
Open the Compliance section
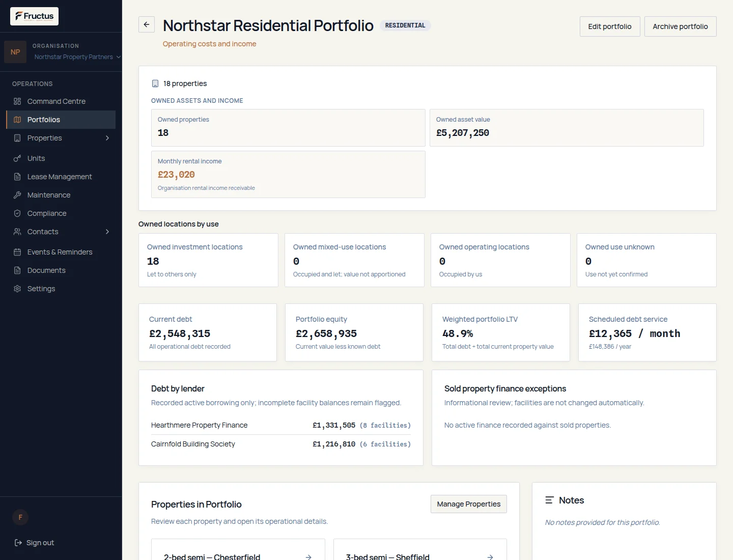click(61, 213)
